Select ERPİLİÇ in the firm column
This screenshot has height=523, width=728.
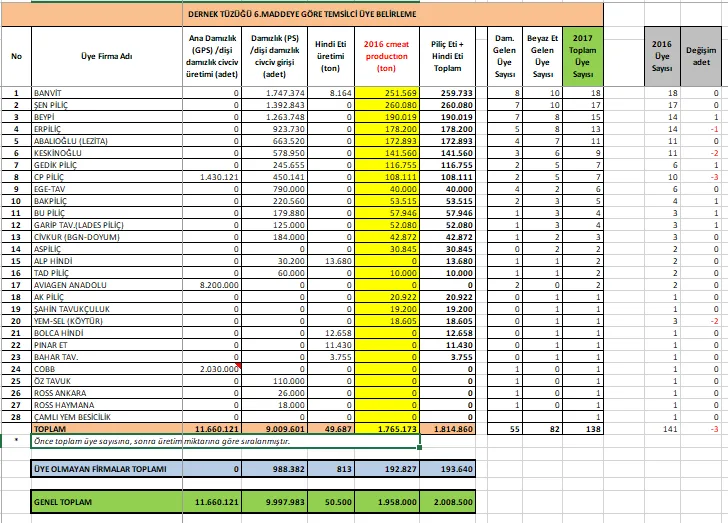point(107,129)
